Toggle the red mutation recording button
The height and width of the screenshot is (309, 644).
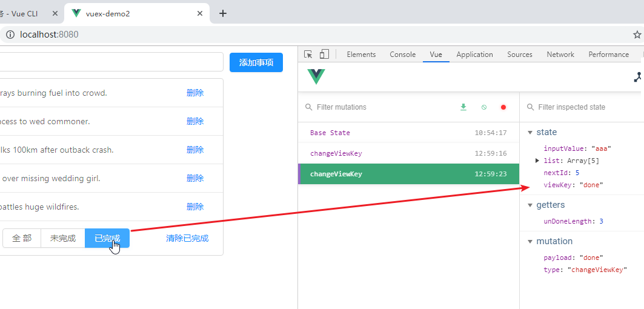(x=503, y=107)
